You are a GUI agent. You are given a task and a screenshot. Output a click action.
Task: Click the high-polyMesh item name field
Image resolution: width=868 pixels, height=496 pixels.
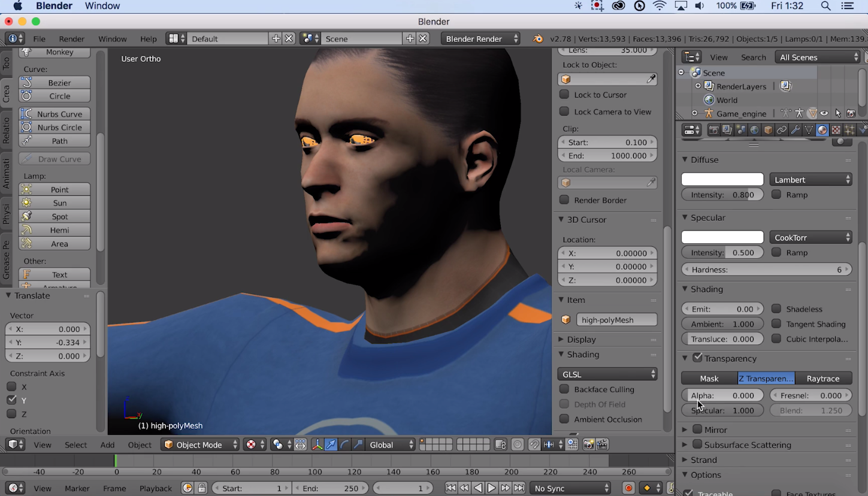click(x=616, y=320)
